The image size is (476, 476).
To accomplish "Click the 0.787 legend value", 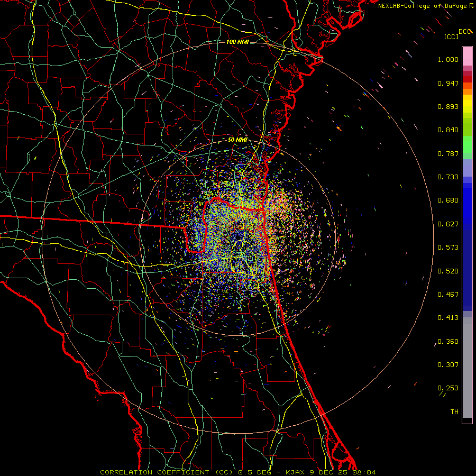I will [x=448, y=153].
